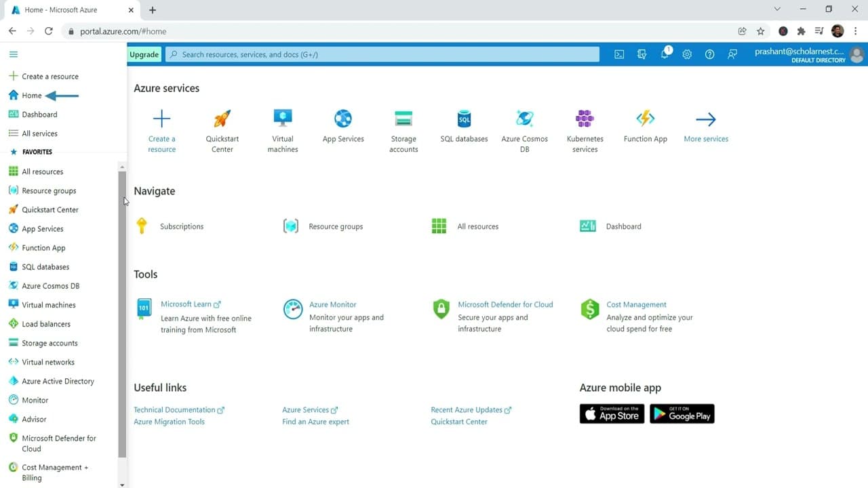
Task: Click the Download on the App Store badge
Action: pos(612,413)
